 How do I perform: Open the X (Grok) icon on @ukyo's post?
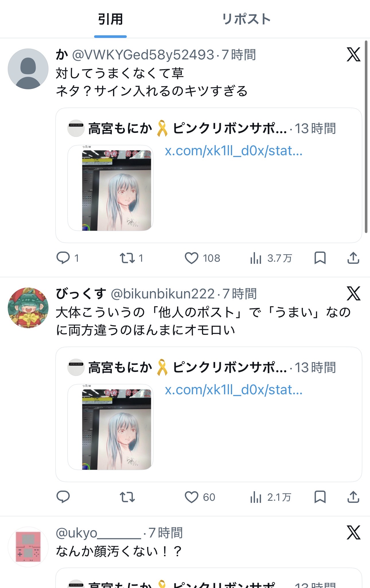pyautogui.click(x=353, y=533)
